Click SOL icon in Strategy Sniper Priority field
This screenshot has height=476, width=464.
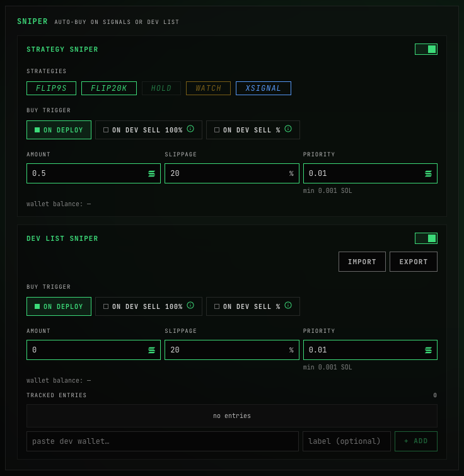point(428,173)
